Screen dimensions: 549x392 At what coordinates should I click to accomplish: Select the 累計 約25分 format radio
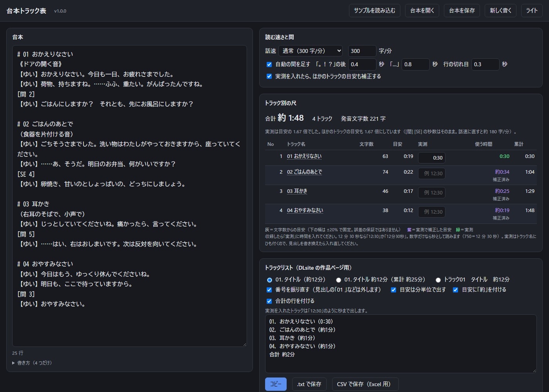338,280
